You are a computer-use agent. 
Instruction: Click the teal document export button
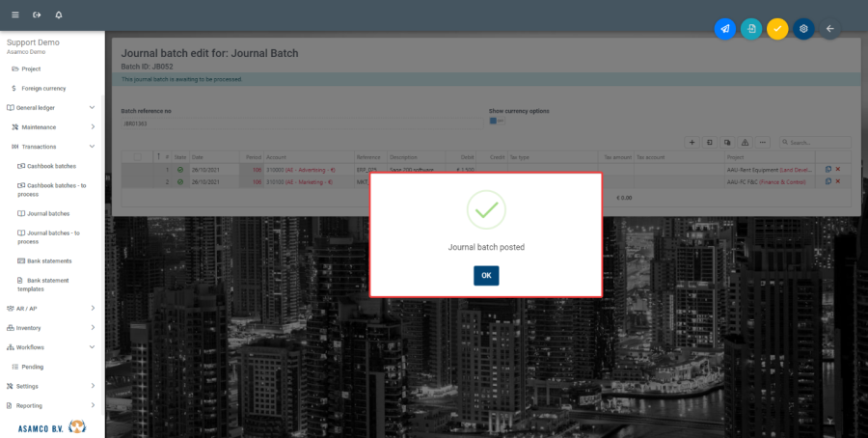coord(751,29)
